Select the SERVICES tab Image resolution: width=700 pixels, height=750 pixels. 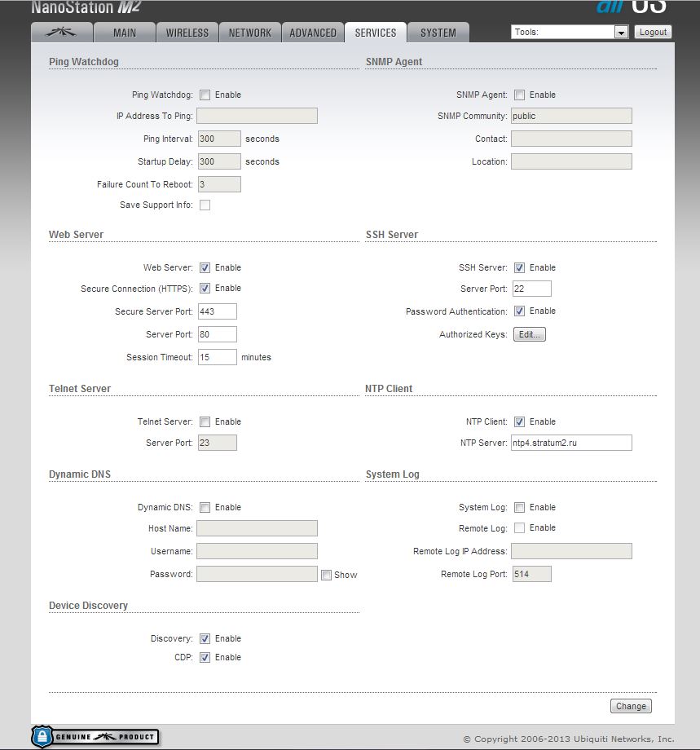(x=376, y=33)
